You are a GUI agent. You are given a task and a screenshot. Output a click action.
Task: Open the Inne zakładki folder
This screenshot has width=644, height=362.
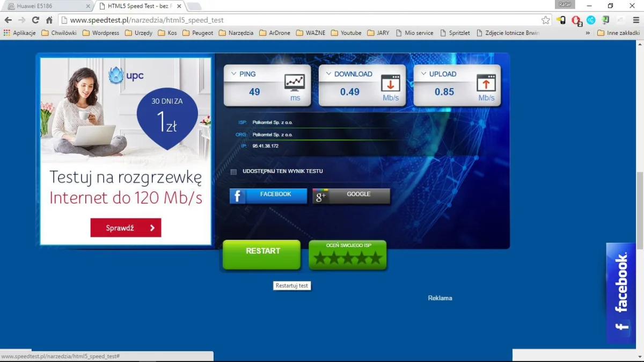(x=619, y=33)
